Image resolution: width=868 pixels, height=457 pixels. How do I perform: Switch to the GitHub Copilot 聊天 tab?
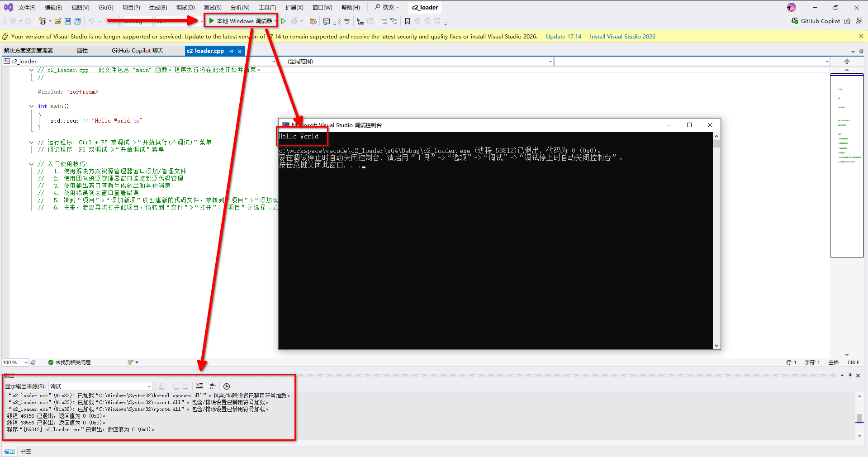click(x=138, y=51)
